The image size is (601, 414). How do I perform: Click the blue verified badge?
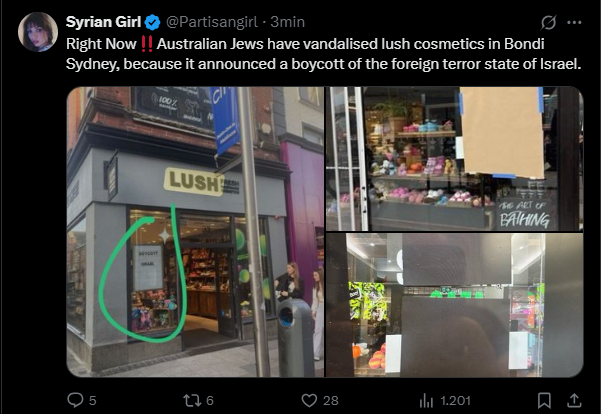tap(153, 22)
